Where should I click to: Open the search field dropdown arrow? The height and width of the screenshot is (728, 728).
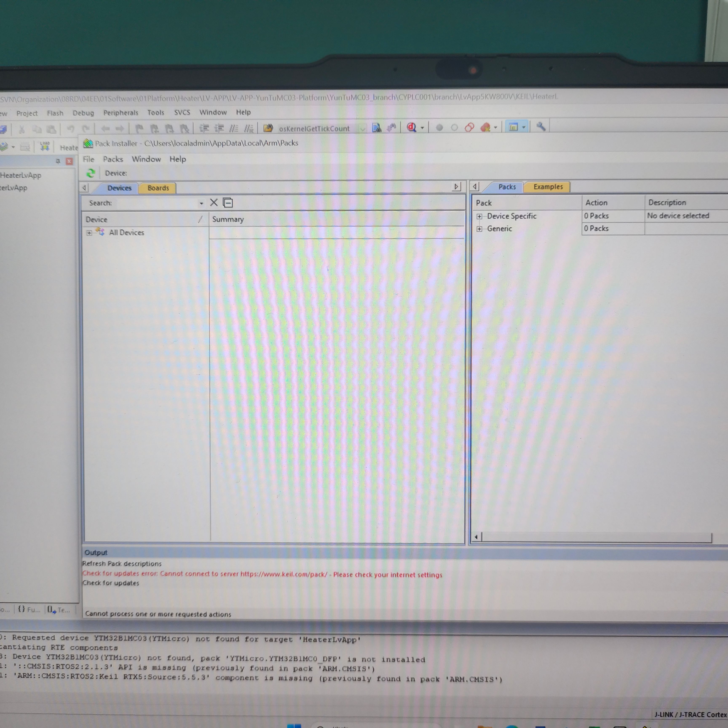[202, 203]
